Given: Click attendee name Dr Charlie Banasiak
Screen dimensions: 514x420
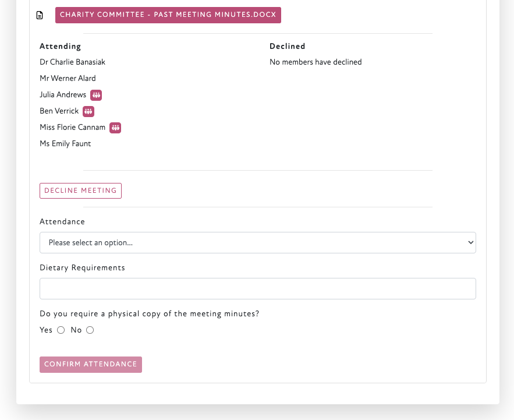Looking at the screenshot, I should click(x=72, y=62).
